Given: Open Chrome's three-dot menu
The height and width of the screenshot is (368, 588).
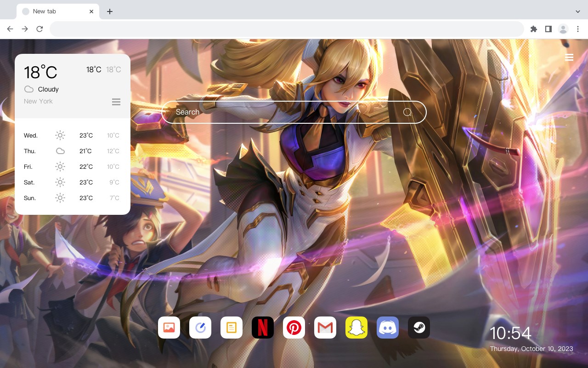Looking at the screenshot, I should (578, 29).
